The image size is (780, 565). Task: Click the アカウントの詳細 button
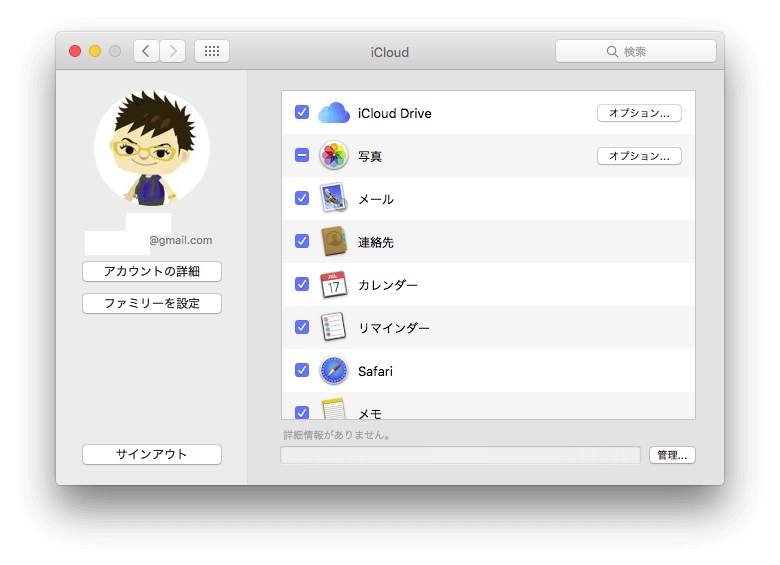(152, 272)
